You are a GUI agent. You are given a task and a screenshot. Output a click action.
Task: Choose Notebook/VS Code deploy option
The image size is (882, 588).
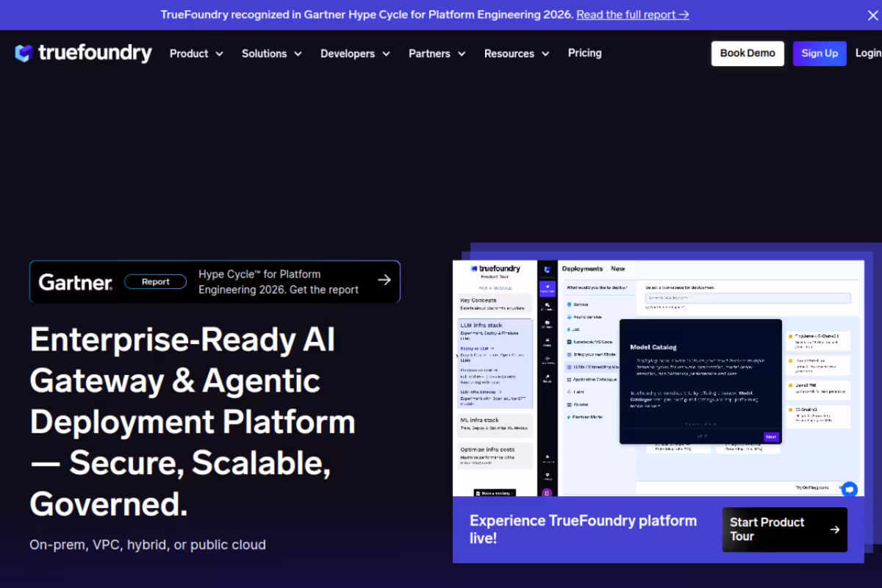click(589, 342)
